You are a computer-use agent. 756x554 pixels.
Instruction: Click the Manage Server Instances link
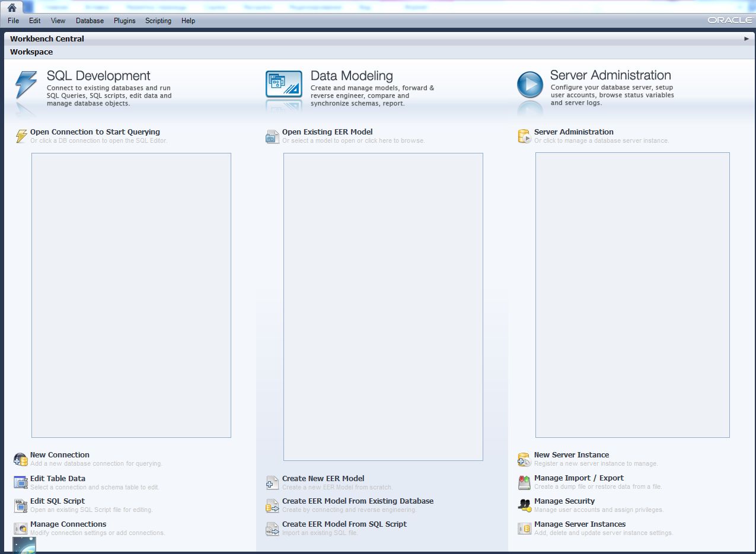click(580, 524)
